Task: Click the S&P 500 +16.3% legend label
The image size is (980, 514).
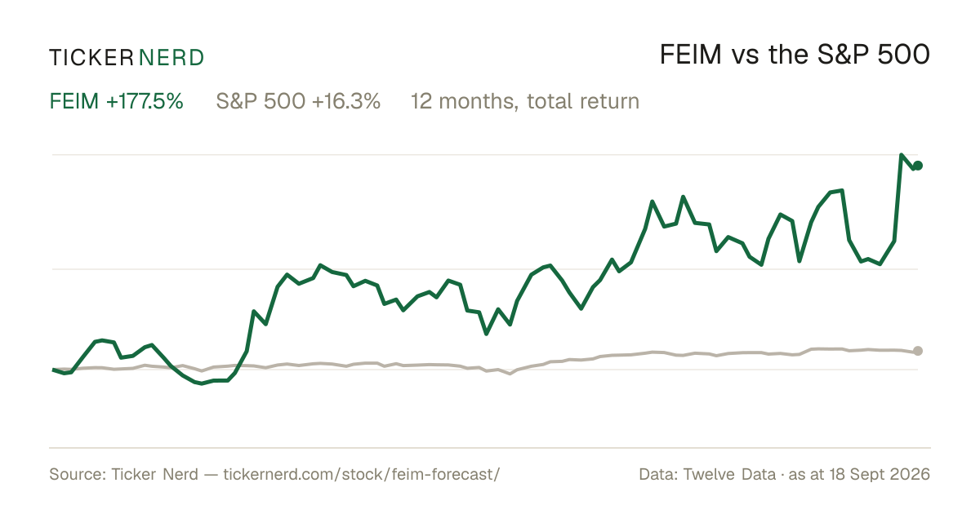Action: pyautogui.click(x=298, y=102)
